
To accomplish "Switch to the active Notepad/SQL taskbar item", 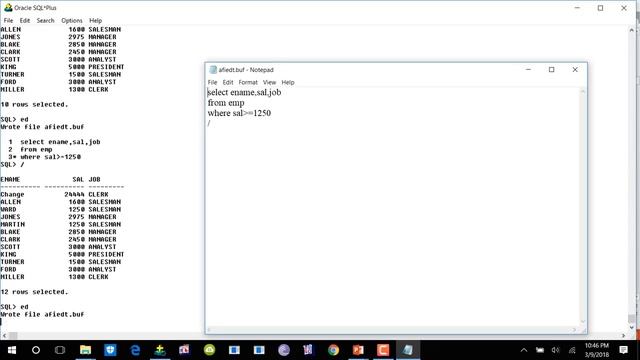I will click(408, 350).
